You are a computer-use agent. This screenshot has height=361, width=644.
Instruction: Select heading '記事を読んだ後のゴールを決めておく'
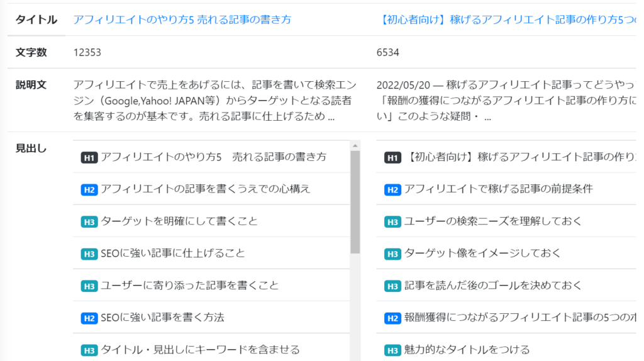pyautogui.click(x=493, y=285)
